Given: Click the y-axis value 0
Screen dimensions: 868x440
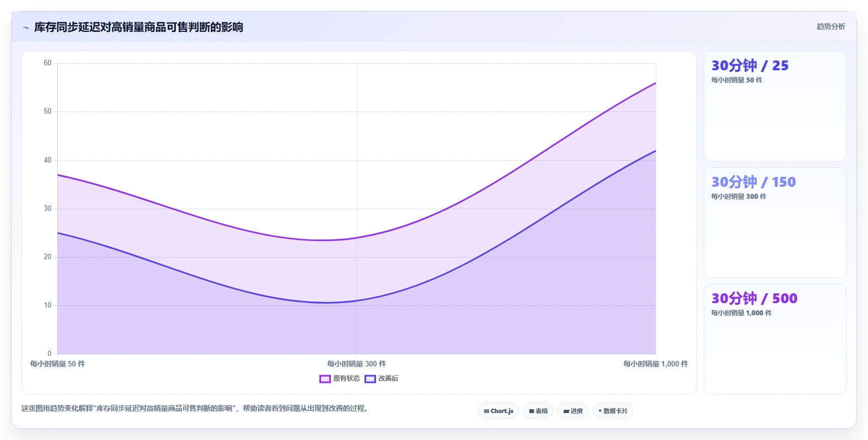Looking at the screenshot, I should pos(49,354).
